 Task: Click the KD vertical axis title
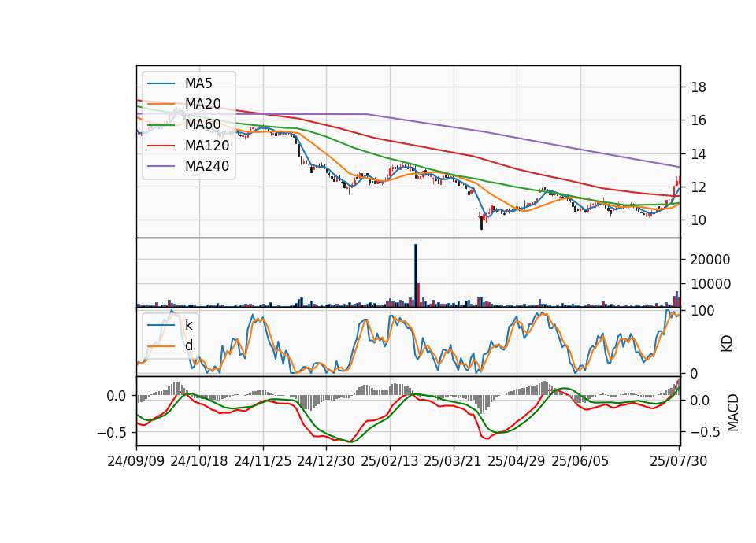click(x=727, y=344)
